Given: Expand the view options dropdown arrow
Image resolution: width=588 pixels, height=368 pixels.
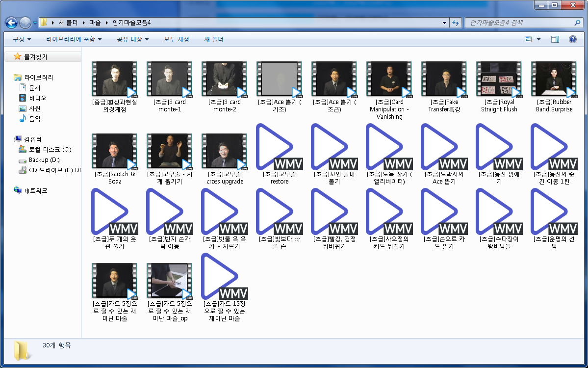Looking at the screenshot, I should (x=539, y=39).
